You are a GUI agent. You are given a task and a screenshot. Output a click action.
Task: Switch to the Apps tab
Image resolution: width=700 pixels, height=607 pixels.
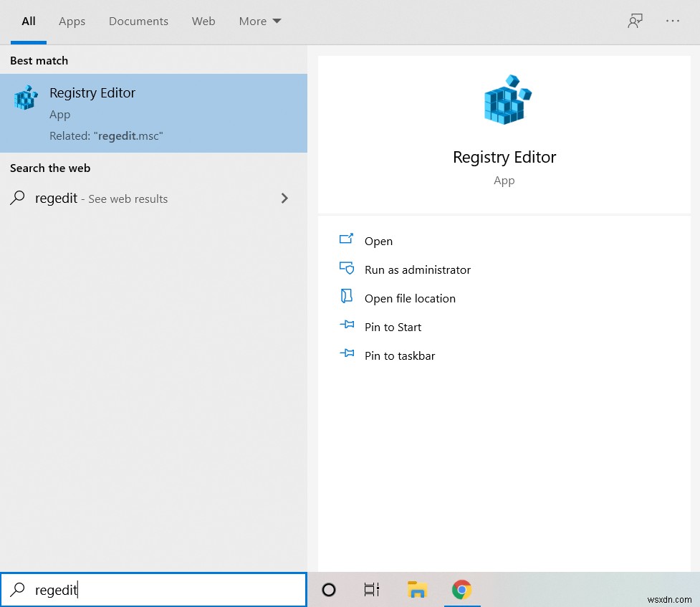(72, 21)
